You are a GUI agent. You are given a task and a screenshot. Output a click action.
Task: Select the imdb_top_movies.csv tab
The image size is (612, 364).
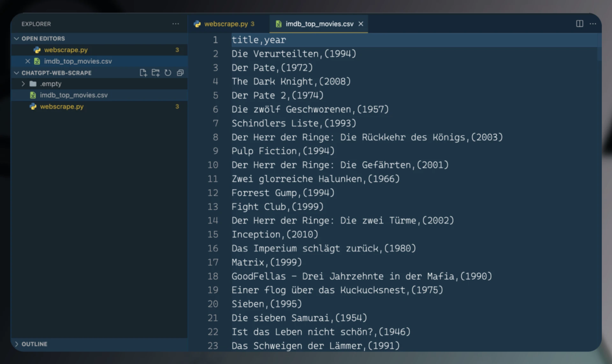319,24
